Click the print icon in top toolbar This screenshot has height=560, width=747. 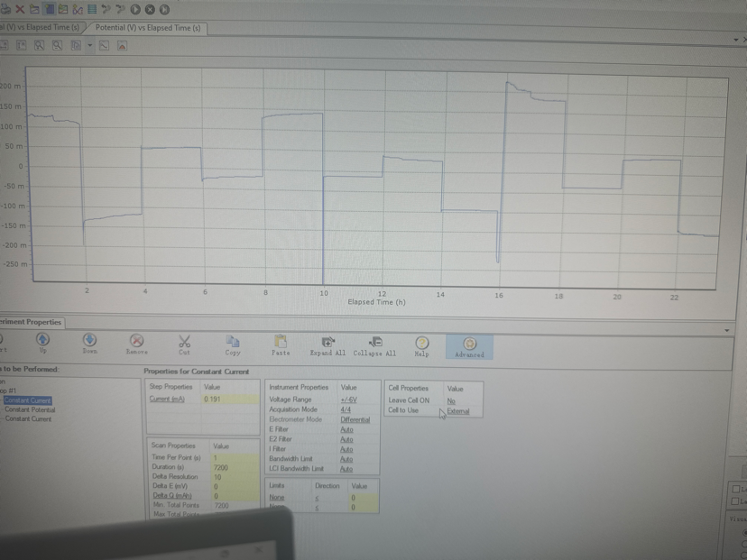[x=5, y=9]
